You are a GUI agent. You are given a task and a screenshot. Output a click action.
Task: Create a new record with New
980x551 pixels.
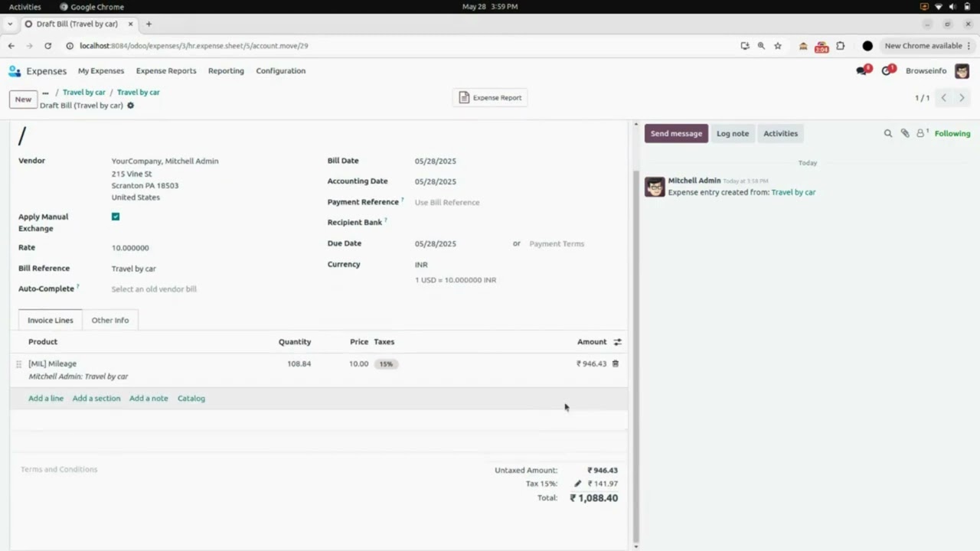pos(23,99)
